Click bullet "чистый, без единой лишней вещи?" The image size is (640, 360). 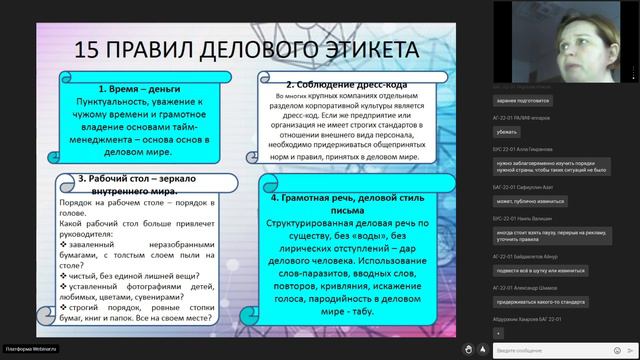coord(134,276)
